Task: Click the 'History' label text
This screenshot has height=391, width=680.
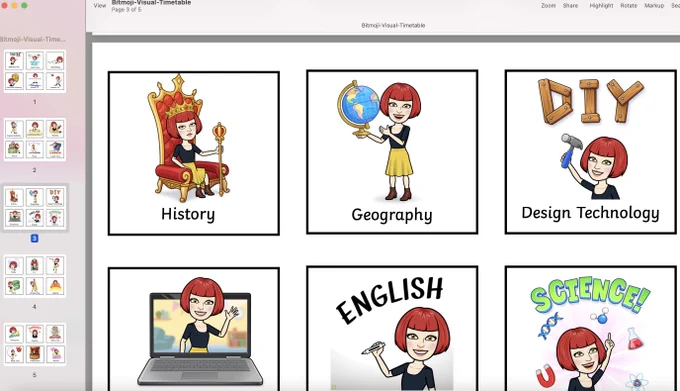Action: point(188,214)
